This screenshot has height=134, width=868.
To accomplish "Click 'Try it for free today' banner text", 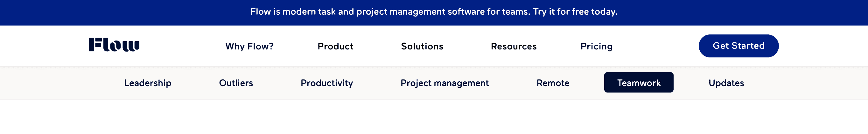I will [x=575, y=12].
